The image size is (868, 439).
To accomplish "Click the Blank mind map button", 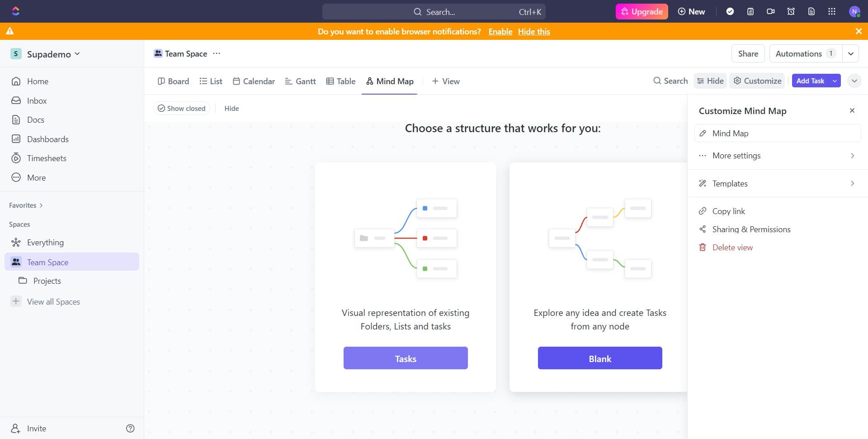I will (x=599, y=358).
